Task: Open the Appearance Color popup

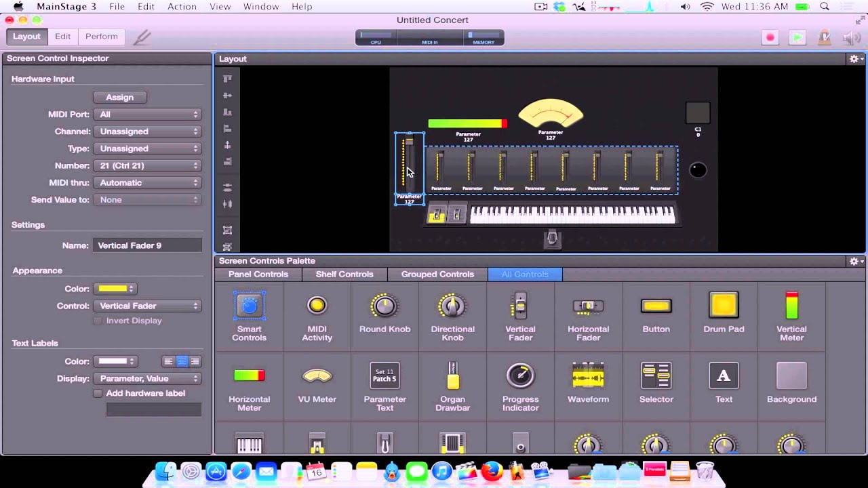Action: (x=115, y=289)
